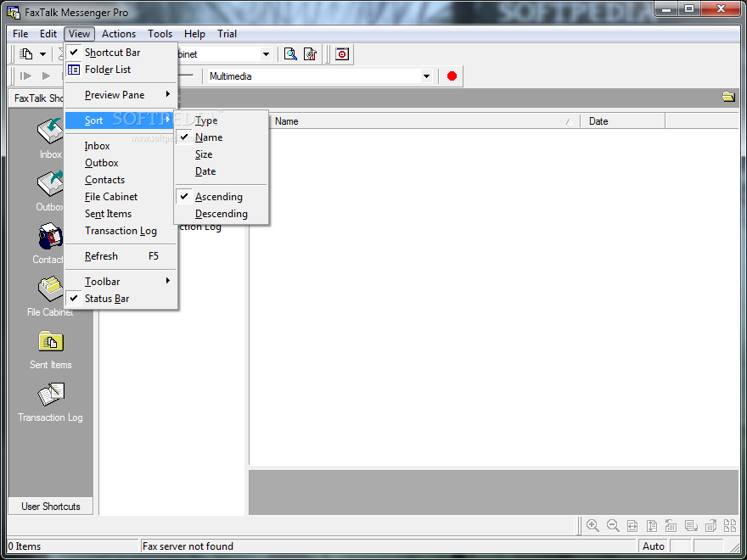Click the play button in playback toolbar
This screenshot has width=747, height=560.
[x=46, y=76]
